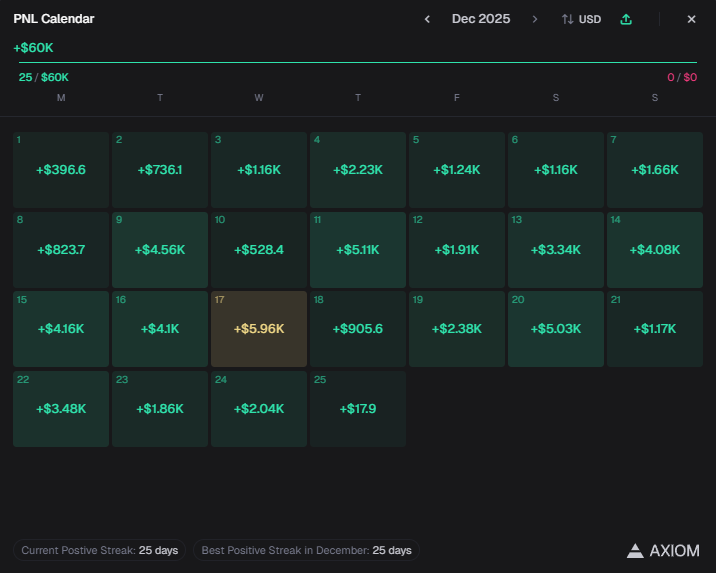Select day 12 cell showing +$1.91K
The height and width of the screenshot is (573, 716).
point(457,250)
